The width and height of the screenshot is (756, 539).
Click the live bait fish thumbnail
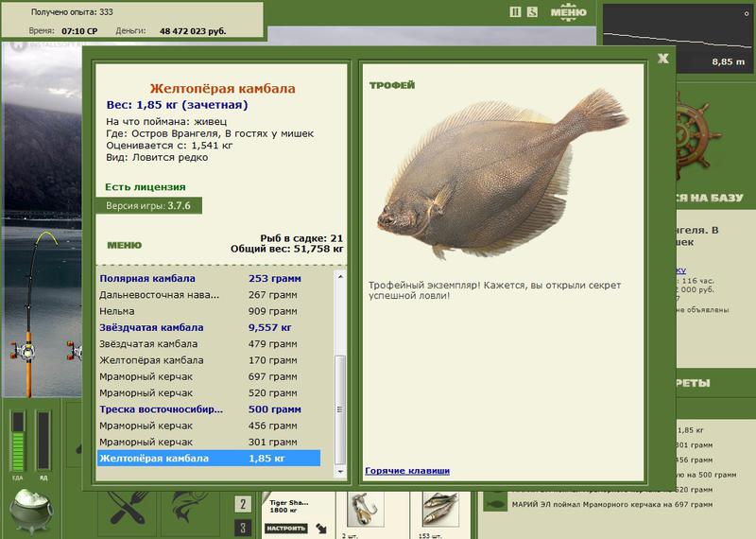[x=440, y=509]
